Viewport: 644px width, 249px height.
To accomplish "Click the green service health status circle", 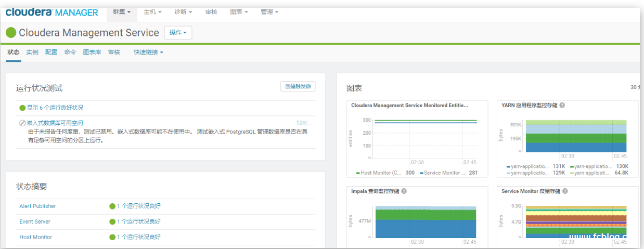I will point(11,33).
